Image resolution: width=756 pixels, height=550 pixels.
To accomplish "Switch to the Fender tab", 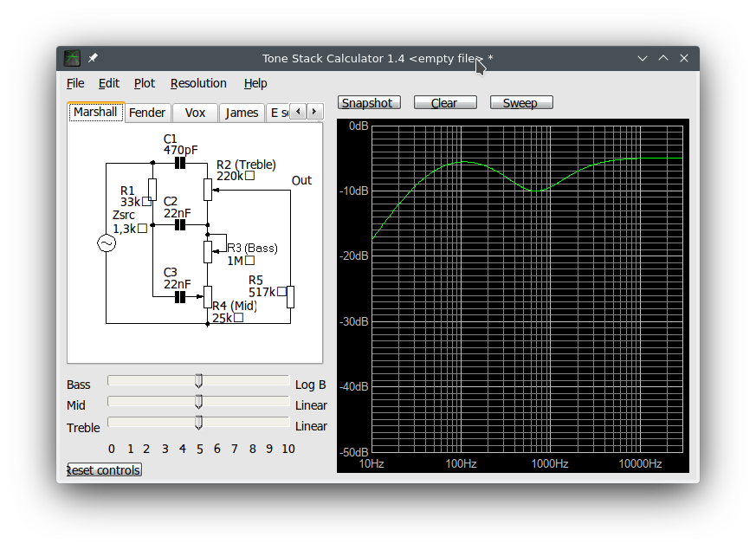I will coord(147,113).
